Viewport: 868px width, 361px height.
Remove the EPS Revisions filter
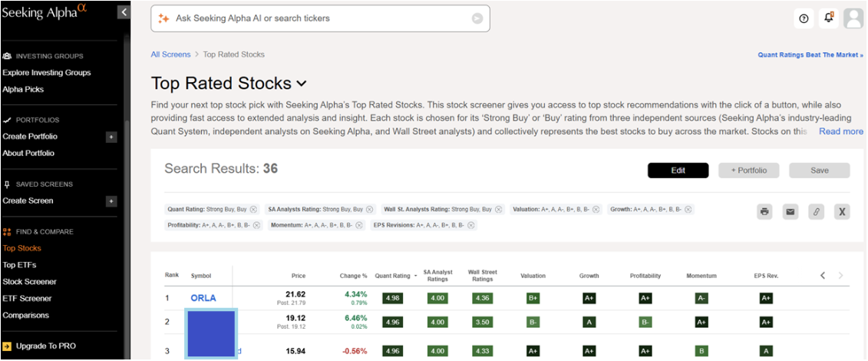471,225
